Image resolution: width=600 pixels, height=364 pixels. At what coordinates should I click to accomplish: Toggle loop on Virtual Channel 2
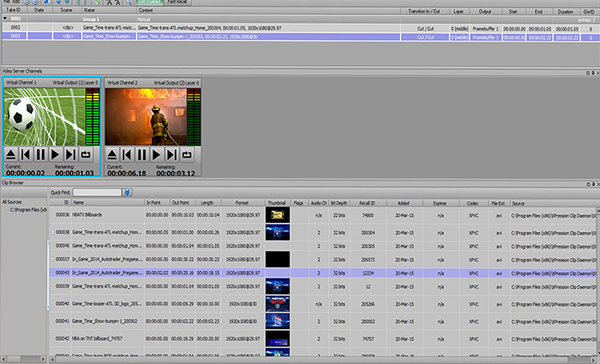pos(187,154)
